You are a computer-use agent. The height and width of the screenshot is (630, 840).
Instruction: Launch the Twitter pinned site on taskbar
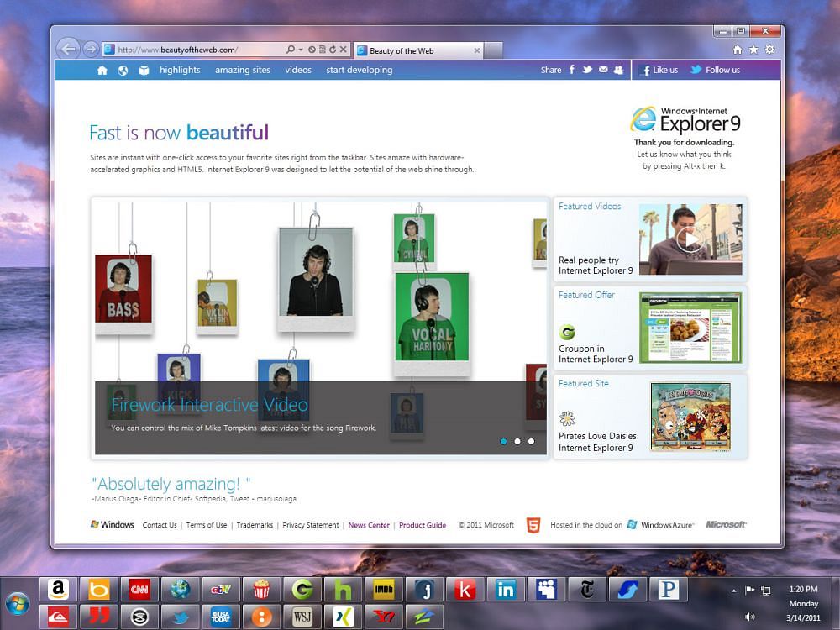pyautogui.click(x=180, y=617)
